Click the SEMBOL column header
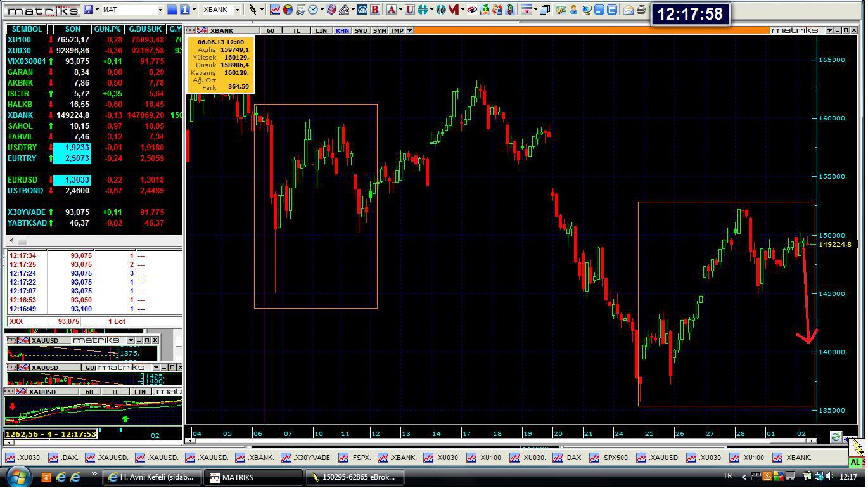The image size is (868, 488). [x=27, y=29]
